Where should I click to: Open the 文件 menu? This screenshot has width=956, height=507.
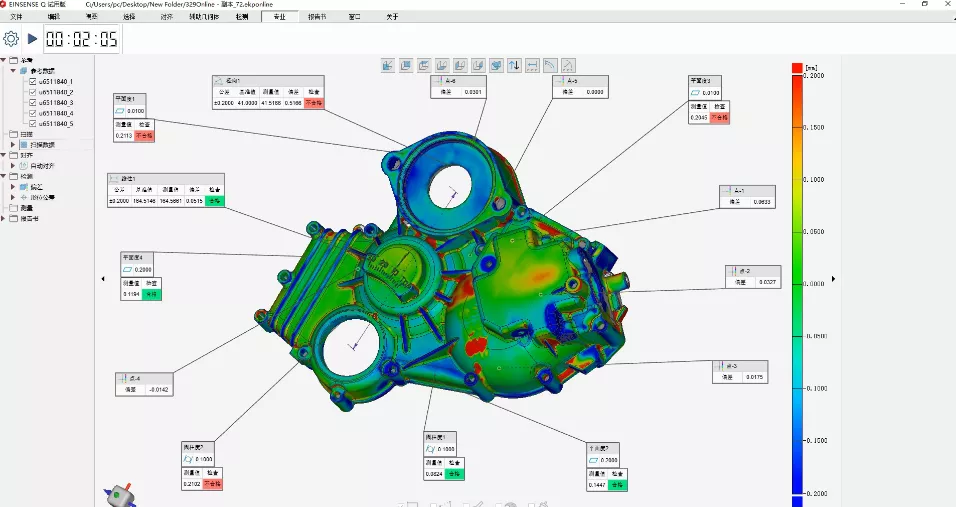pyautogui.click(x=16, y=17)
